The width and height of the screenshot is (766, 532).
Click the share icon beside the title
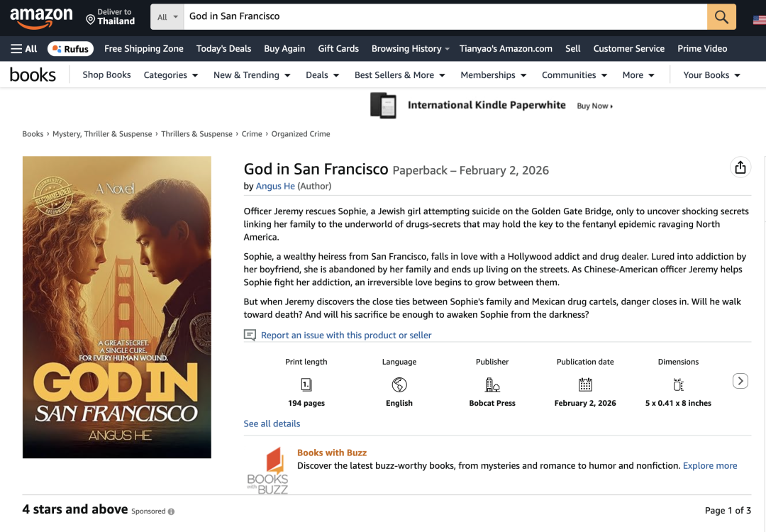740,167
